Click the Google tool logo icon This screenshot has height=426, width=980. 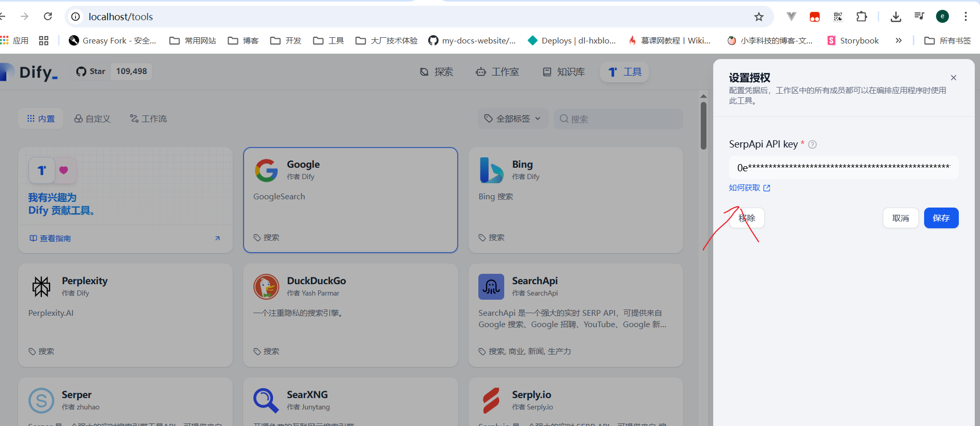click(266, 170)
